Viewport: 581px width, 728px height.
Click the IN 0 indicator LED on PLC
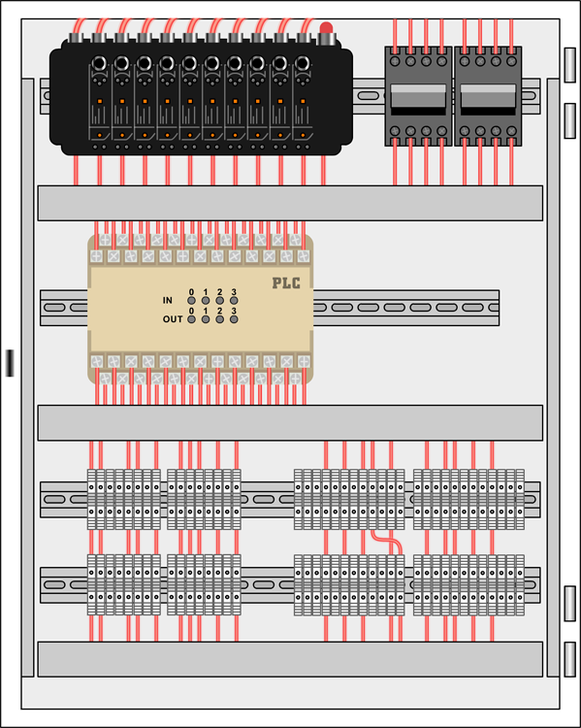[x=191, y=300]
